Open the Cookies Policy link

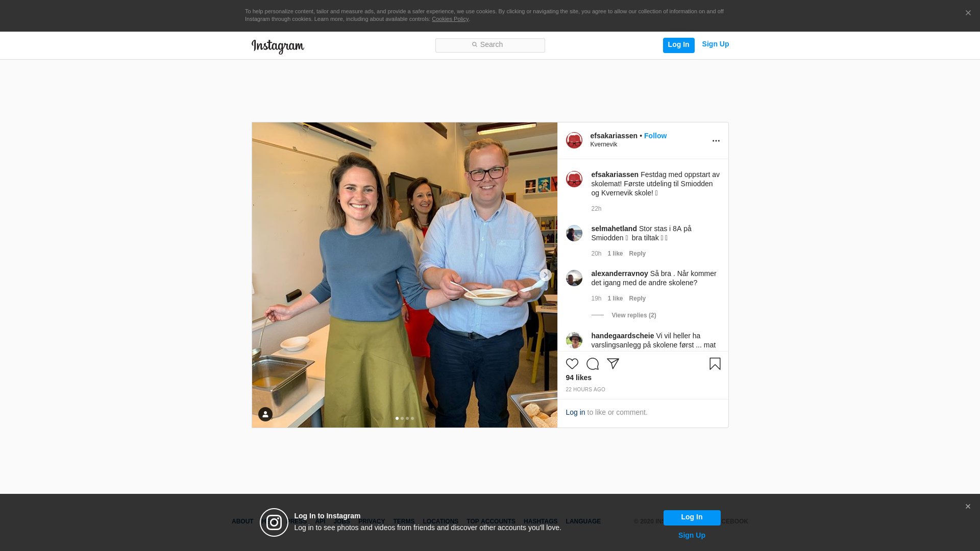coord(450,19)
